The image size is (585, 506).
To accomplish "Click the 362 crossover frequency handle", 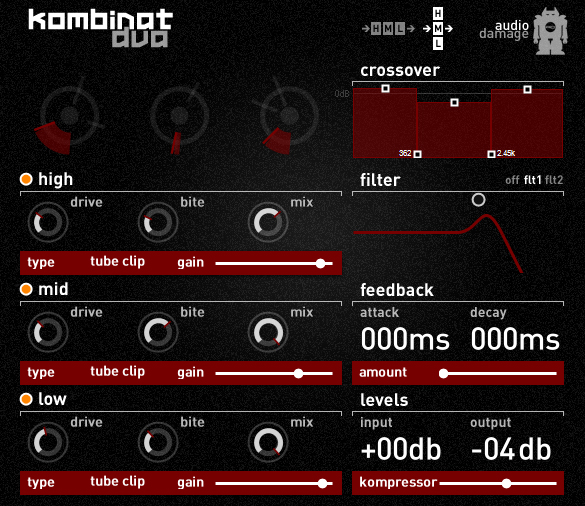I will pyautogui.click(x=417, y=154).
